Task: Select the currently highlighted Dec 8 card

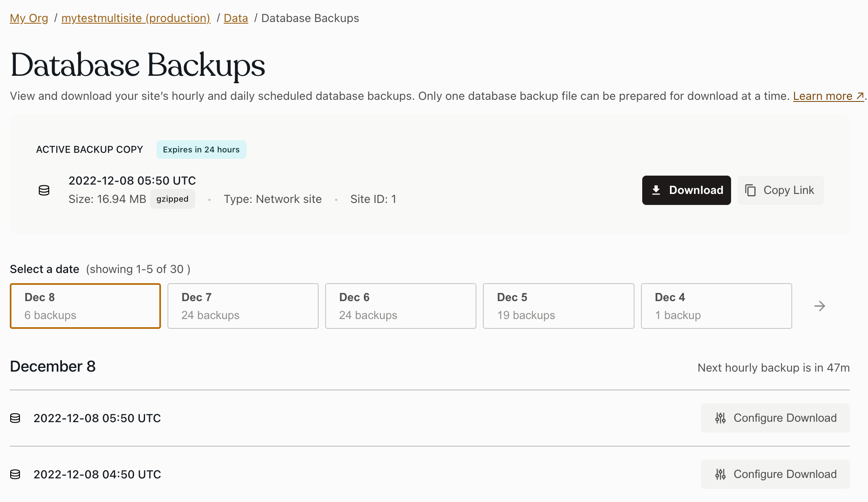Action: [85, 306]
